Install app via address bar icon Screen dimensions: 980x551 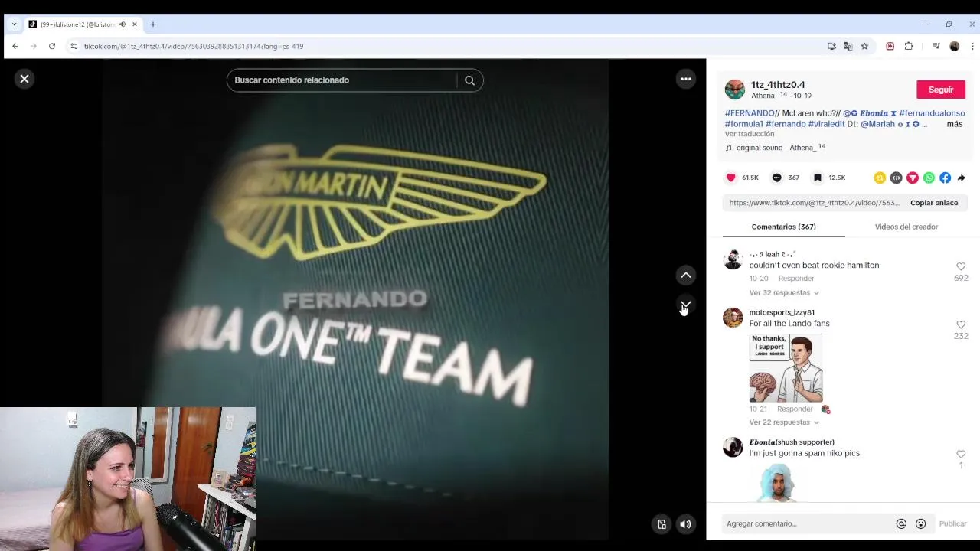coord(831,46)
